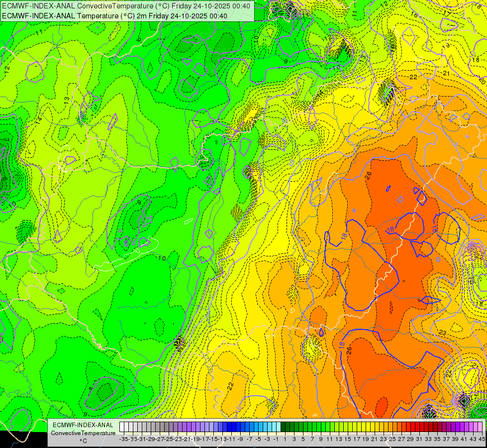
Task: Select the '-11' value on the legend scale
Action: (x=231, y=439)
